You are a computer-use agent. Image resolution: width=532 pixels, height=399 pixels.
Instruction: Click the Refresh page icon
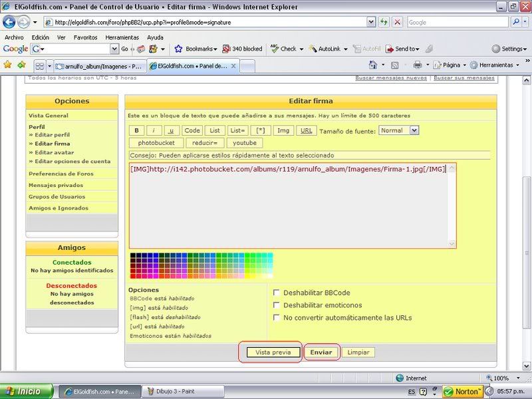point(384,22)
